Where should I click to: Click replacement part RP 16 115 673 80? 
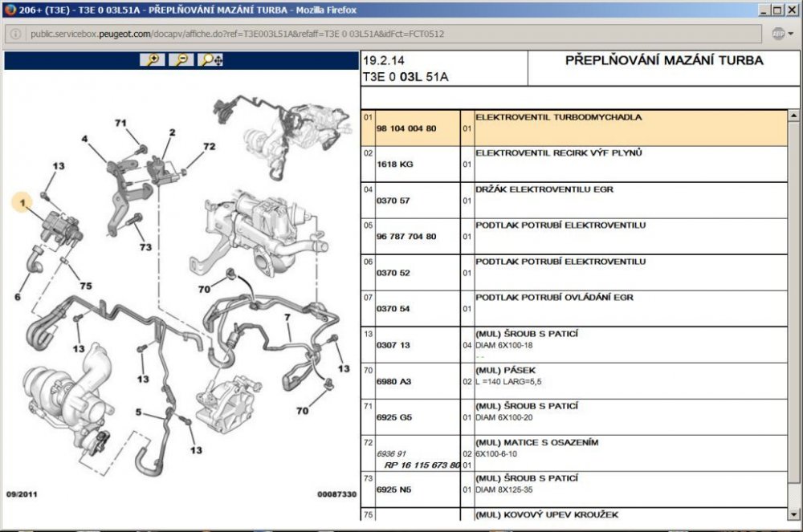(x=422, y=465)
